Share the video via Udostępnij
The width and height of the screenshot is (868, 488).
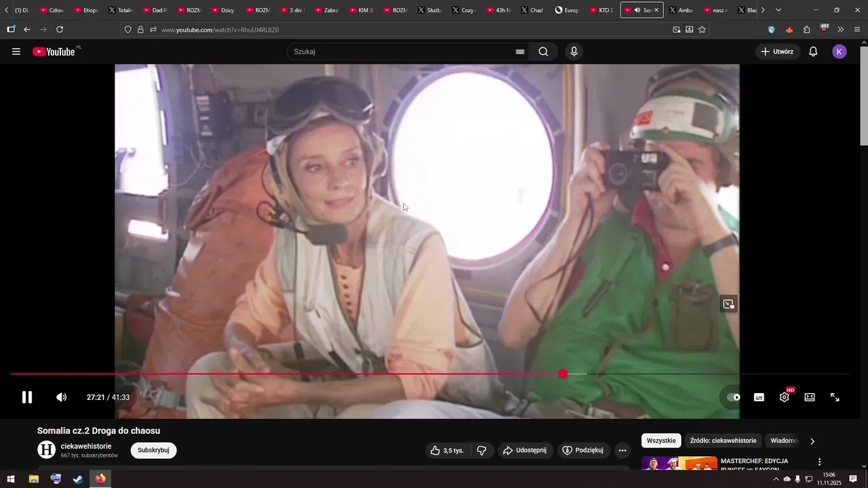coord(525,450)
